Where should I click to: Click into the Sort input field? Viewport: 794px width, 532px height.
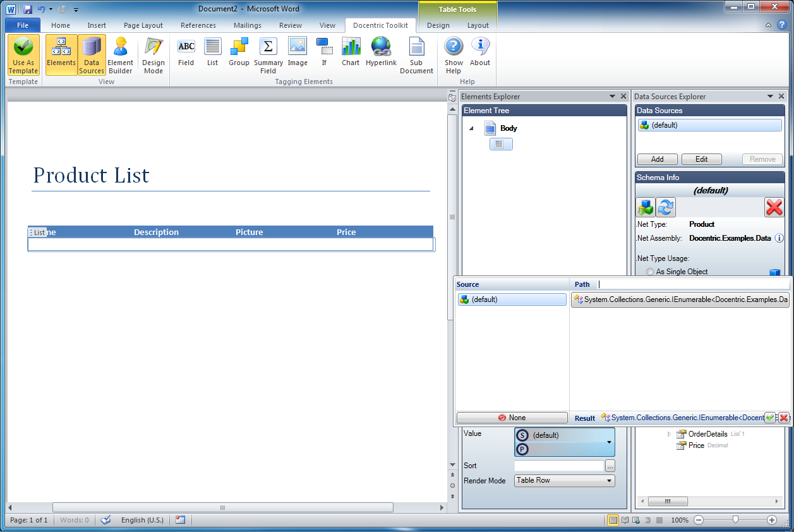[559, 466]
